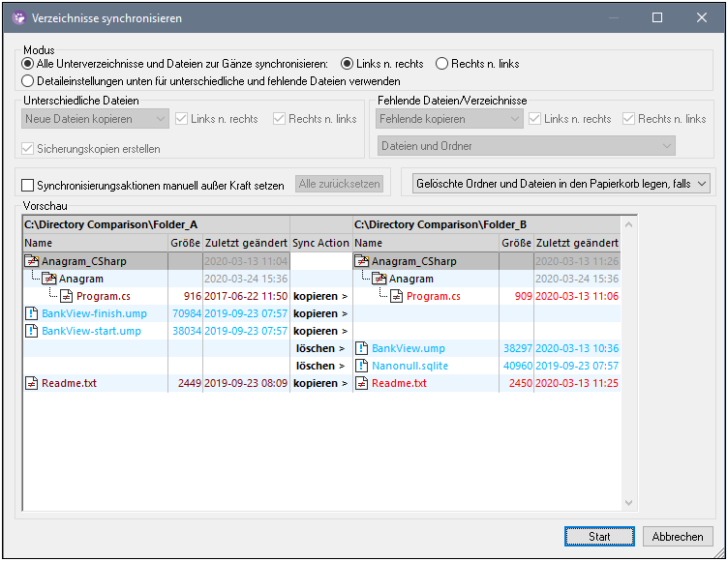Viewport: 728px width, 561px height.
Task: Expand the 'Dateien und Ordner' dropdown
Action: (526, 146)
